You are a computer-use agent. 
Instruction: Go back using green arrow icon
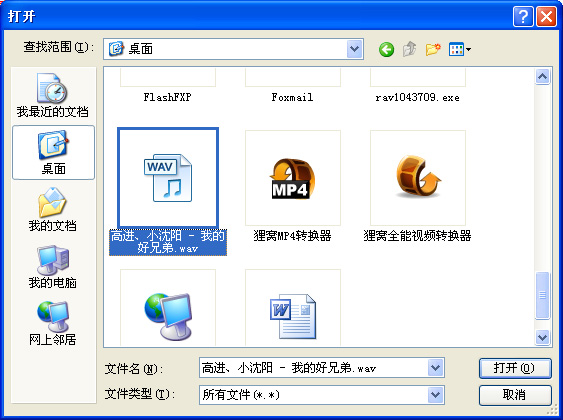(x=386, y=49)
